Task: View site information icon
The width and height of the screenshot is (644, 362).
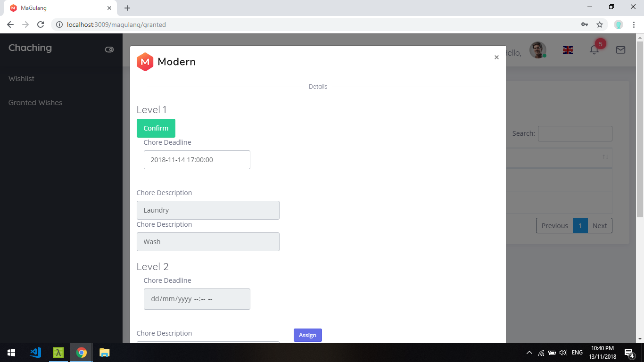Action: coord(59,25)
